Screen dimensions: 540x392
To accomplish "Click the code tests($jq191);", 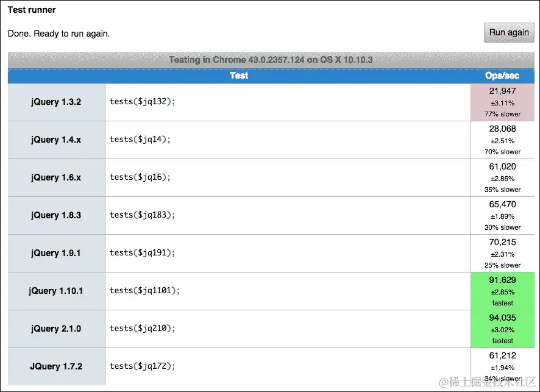I will (142, 253).
